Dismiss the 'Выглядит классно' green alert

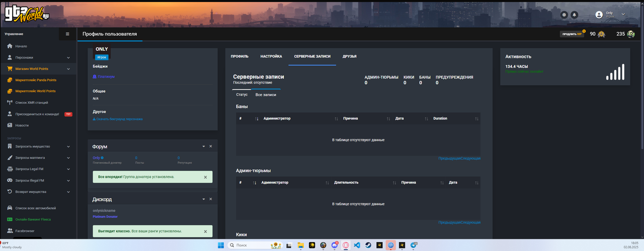(205, 231)
